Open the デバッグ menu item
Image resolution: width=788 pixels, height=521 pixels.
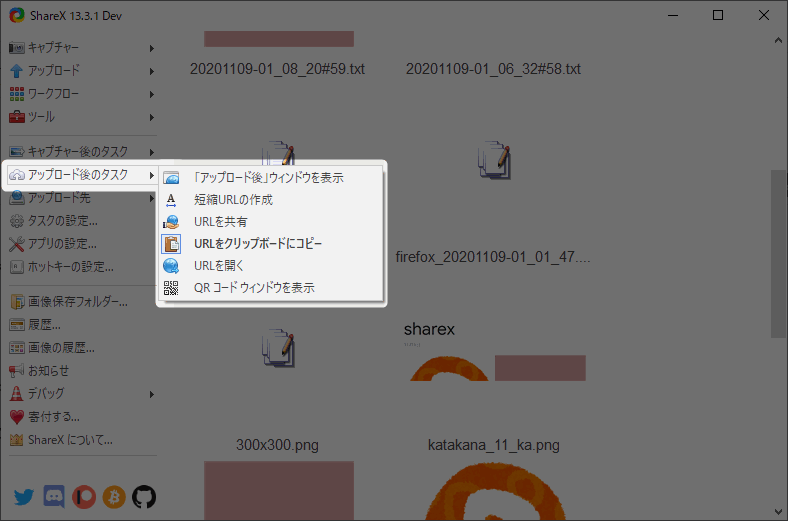(x=82, y=393)
